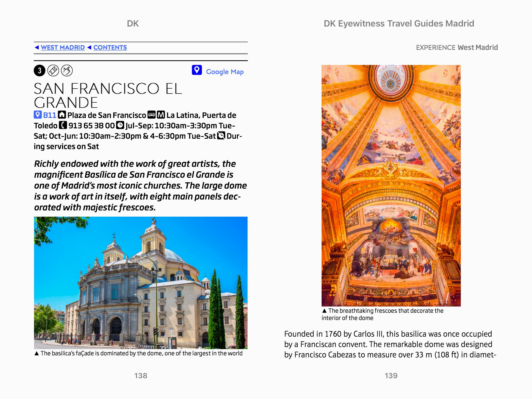Open the Google Map text link
The width and height of the screenshot is (532, 399).
click(x=225, y=72)
